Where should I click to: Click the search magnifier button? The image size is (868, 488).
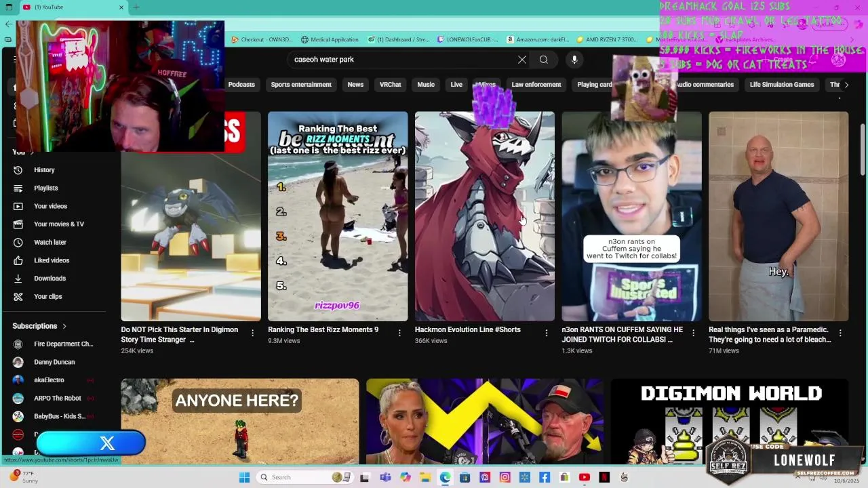544,60
